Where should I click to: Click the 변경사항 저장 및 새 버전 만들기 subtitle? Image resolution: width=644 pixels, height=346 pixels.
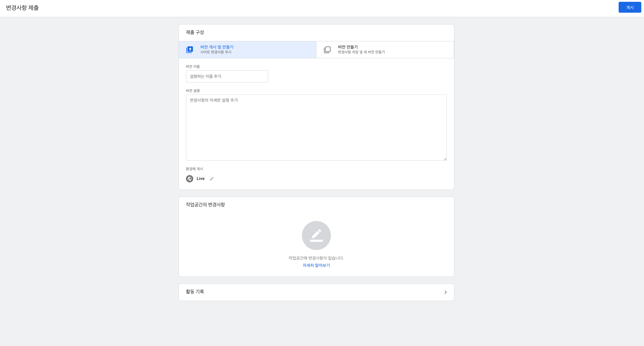(361, 52)
